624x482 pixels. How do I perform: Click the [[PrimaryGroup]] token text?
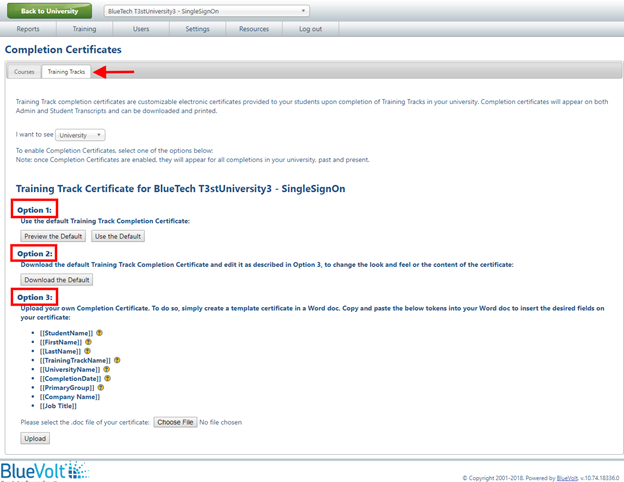(x=67, y=388)
